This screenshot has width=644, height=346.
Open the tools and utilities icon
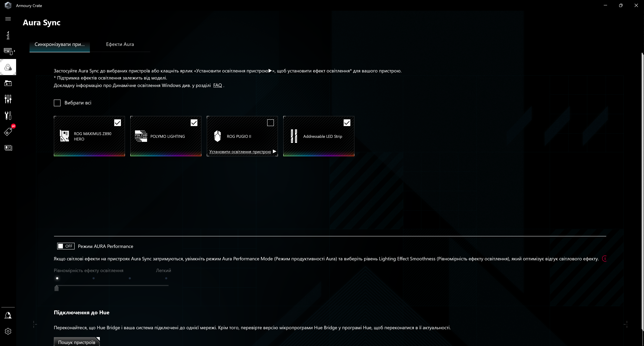[x=8, y=115]
